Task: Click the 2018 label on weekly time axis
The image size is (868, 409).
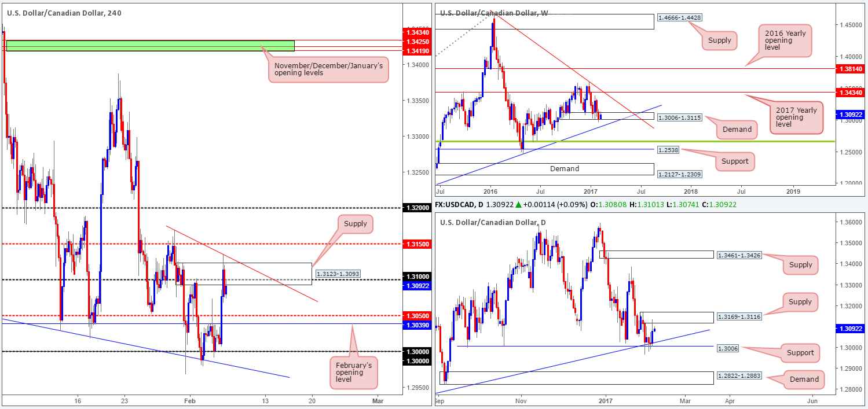Action: 690,190
